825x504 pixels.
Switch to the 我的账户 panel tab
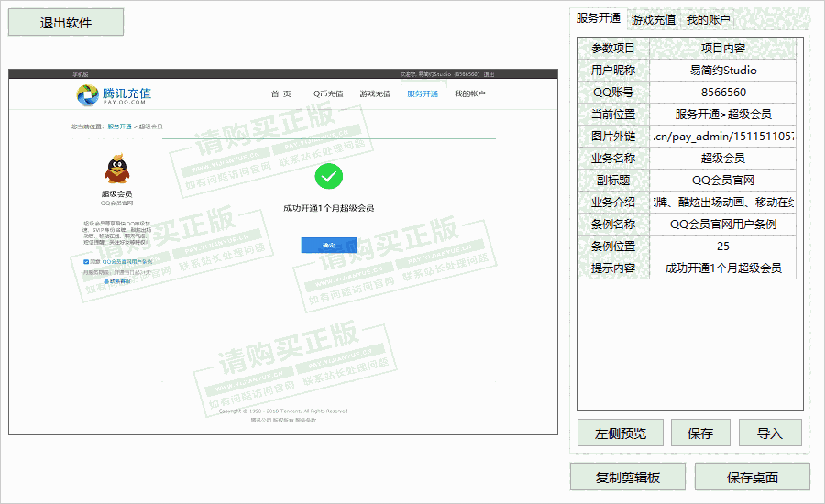point(709,20)
